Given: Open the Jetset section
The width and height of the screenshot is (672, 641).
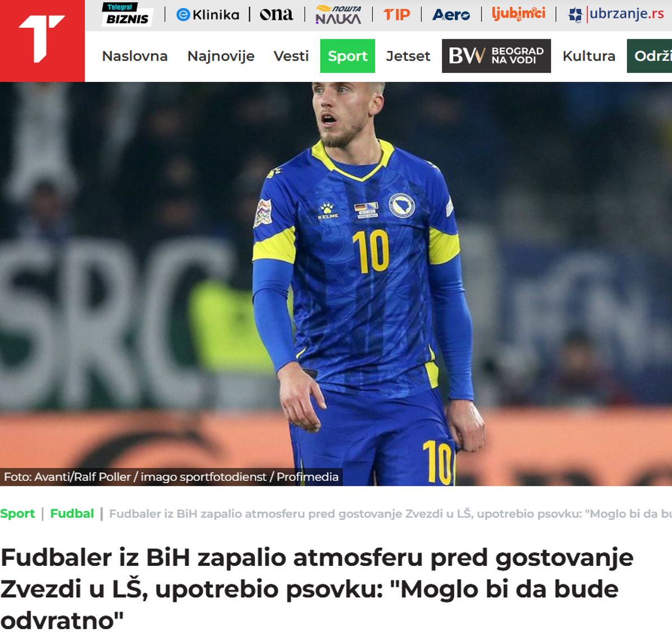Looking at the screenshot, I should [x=408, y=56].
